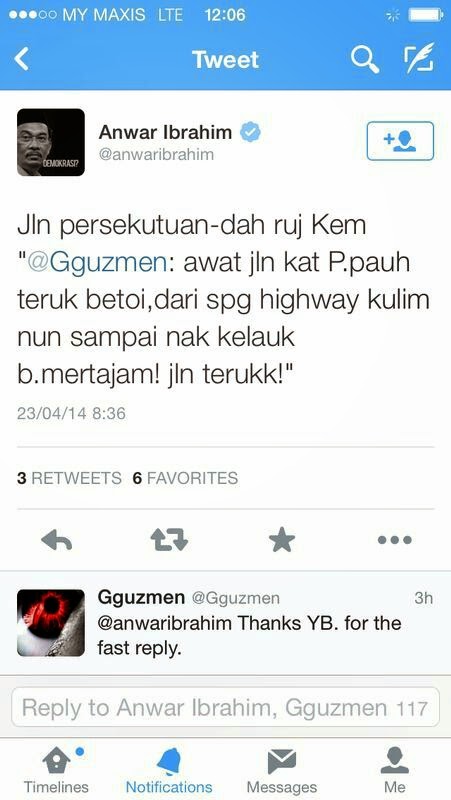View the 6 favorites list
Screen dimensions: 451x800
185,478
